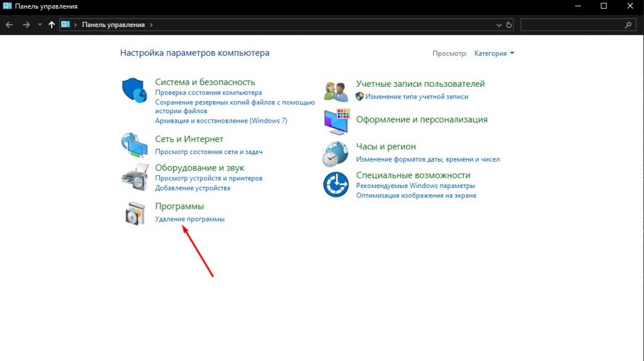Click Изменение форматов даты, времени и чисел
644x361 pixels.
[428, 159]
